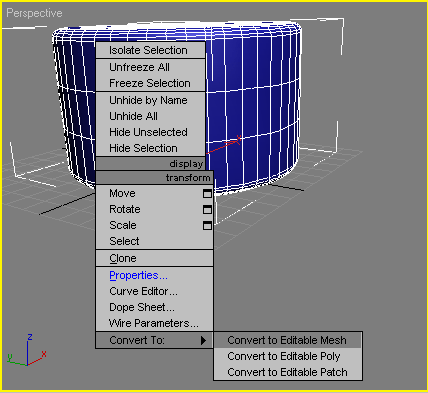The height and width of the screenshot is (393, 428).
Task: Choose Clone from the quad menu
Action: [x=154, y=258]
